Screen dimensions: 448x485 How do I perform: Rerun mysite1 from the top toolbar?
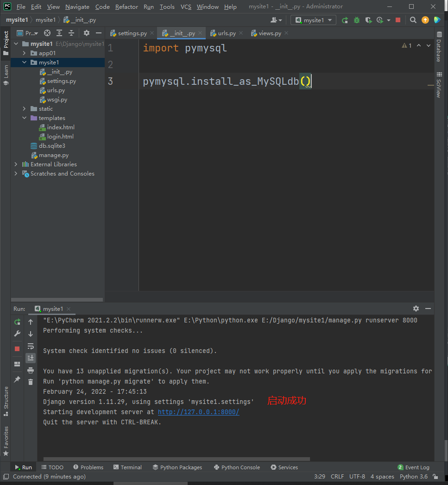coord(345,20)
